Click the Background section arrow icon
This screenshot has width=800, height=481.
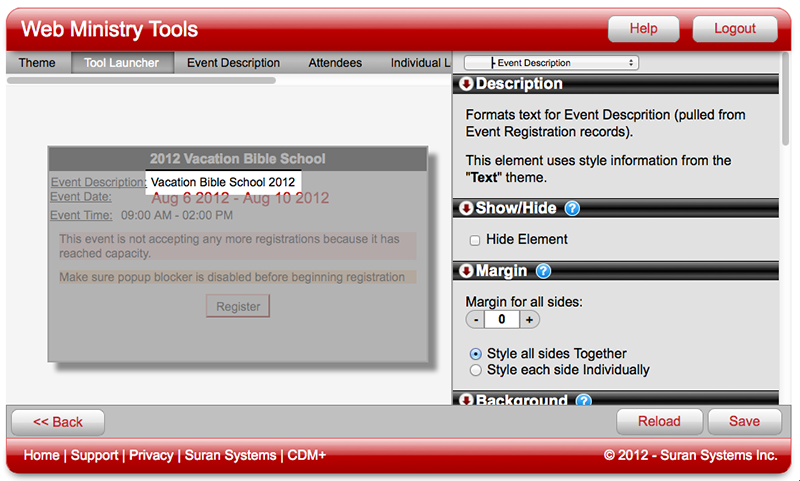[466, 400]
